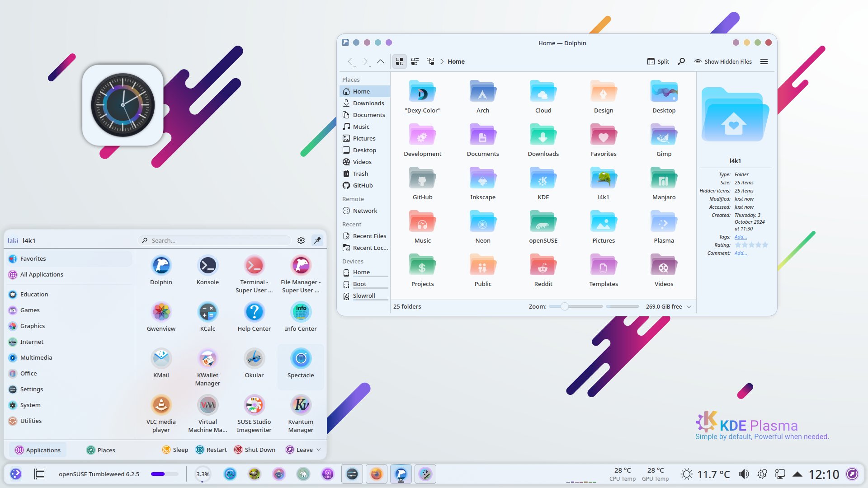Click the large l4k1 folder preview thumbnail
This screenshot has height=488, width=868.
735,115
